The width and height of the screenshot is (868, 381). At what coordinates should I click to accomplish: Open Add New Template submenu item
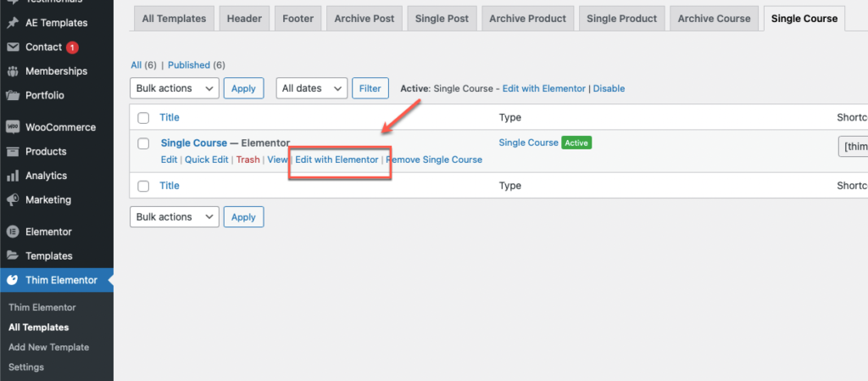(x=48, y=347)
